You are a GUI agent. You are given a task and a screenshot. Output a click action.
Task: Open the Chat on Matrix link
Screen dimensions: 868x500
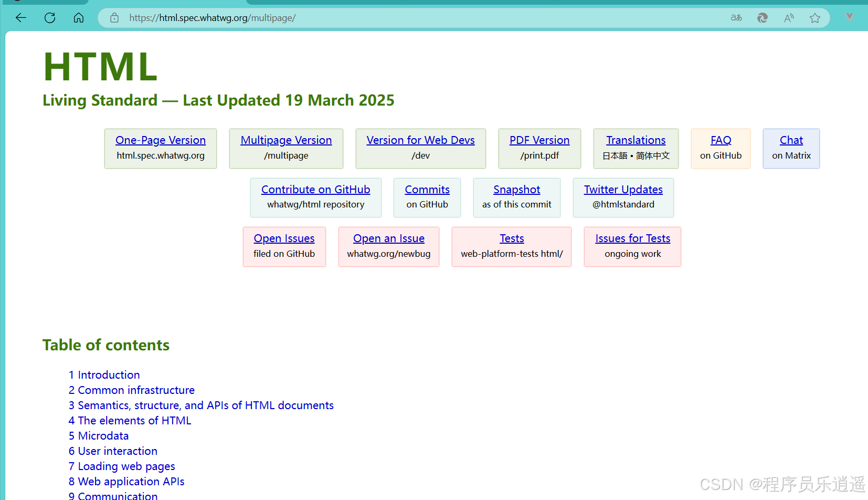click(791, 140)
